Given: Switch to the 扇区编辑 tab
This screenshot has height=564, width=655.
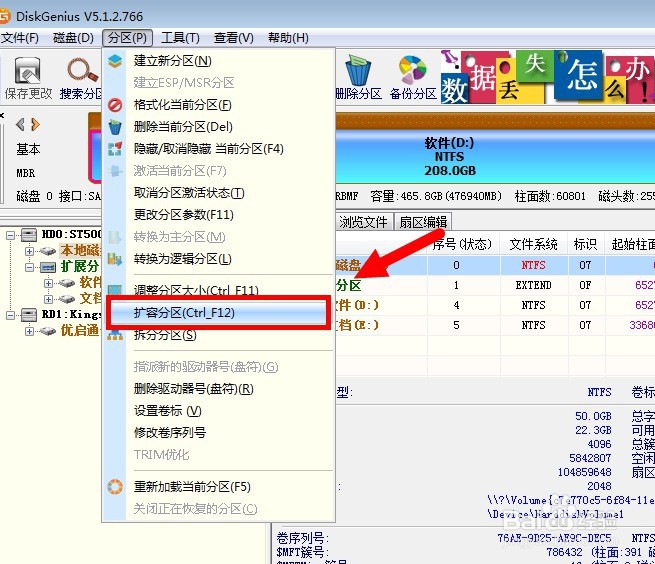Looking at the screenshot, I should tap(423, 222).
